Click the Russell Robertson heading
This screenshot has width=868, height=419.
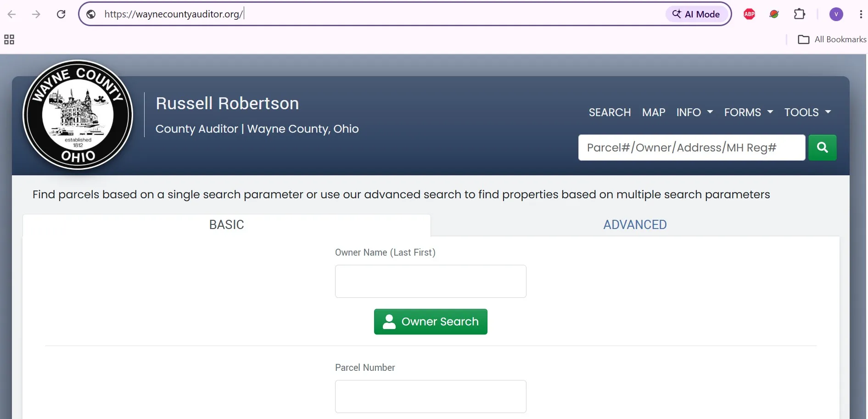pos(227,104)
